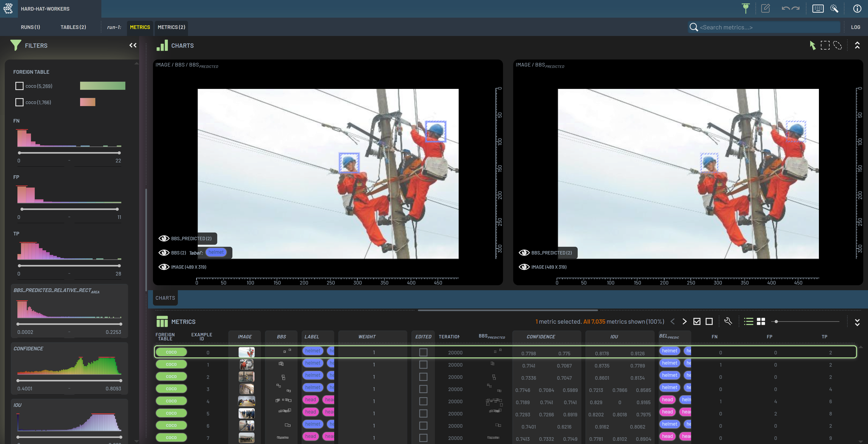
Task: Open the TABLES (2) tab
Action: coord(73,27)
